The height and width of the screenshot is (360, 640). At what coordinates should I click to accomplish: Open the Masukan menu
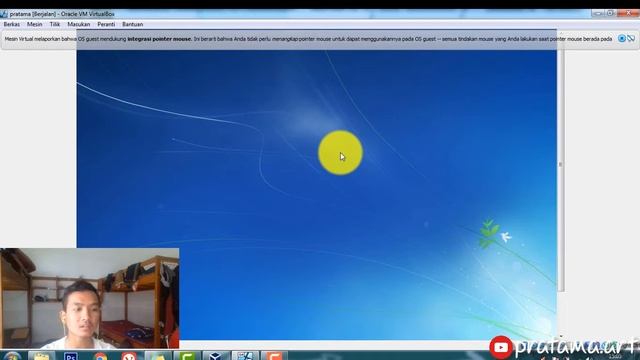[x=79, y=24]
